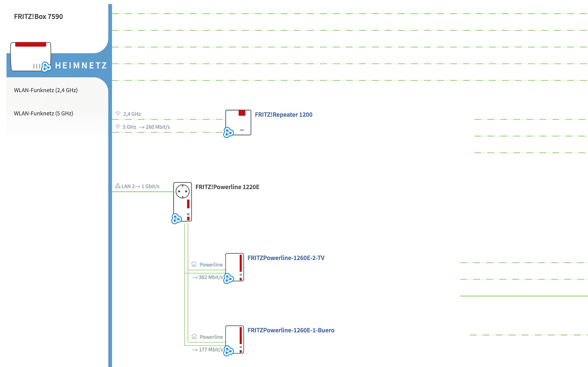
Task: Select the WLAN-Funknetz (2,4 GHz) entry
Action: (46, 90)
